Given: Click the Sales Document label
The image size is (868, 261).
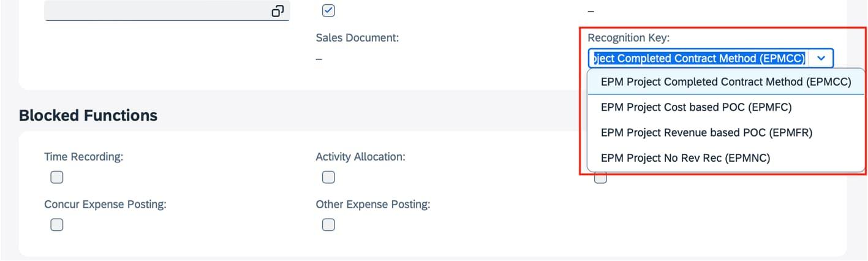Looking at the screenshot, I should pyautogui.click(x=357, y=38).
